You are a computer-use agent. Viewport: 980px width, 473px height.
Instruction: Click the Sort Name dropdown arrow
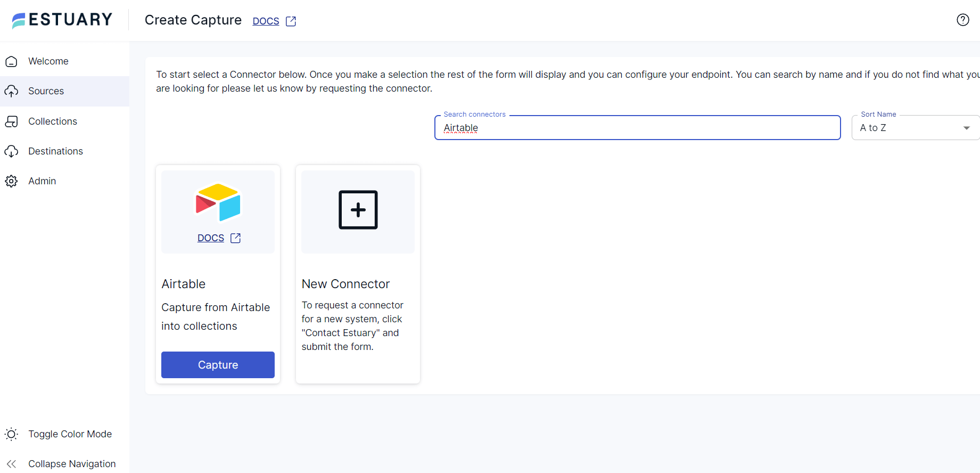click(967, 128)
